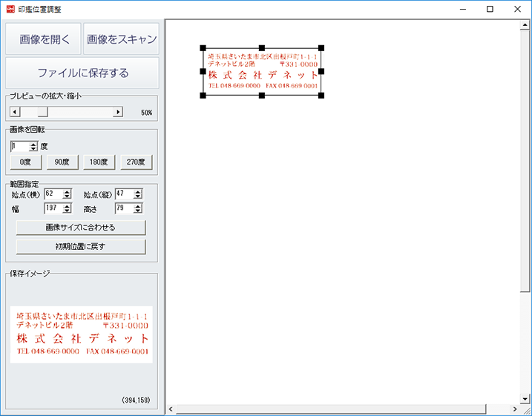
Task: Click left-middle handle of selection box
Action: 203,71
